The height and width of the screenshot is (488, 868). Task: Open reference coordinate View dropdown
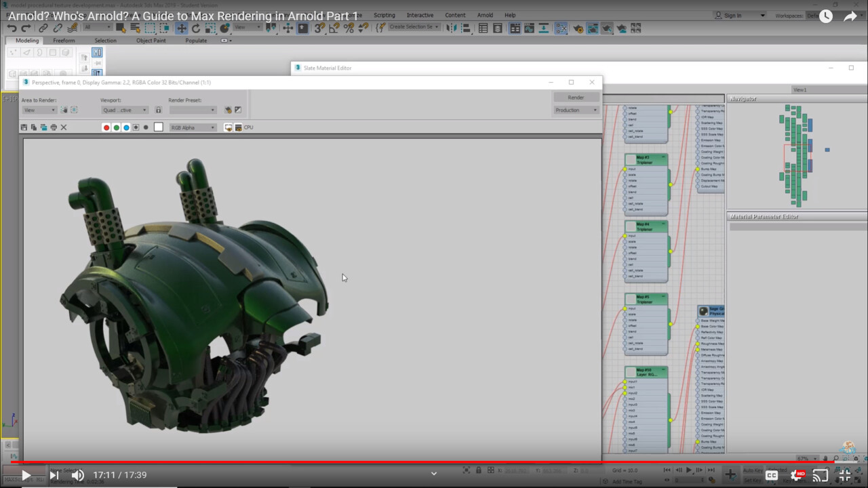pyautogui.click(x=248, y=28)
